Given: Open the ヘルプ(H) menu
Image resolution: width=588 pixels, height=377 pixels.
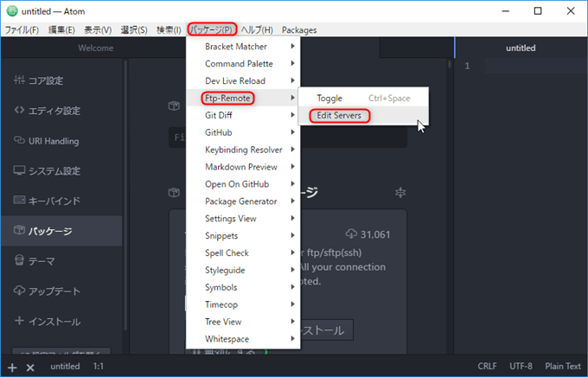Looking at the screenshot, I should coord(257,29).
